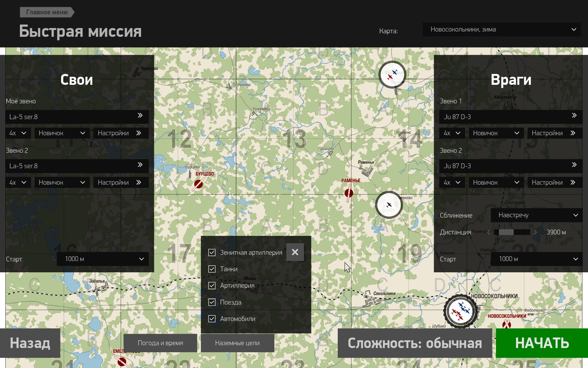The width and height of the screenshot is (588, 368).
Task: Toggle Артиллерия checkbox
Action: pyautogui.click(x=212, y=285)
